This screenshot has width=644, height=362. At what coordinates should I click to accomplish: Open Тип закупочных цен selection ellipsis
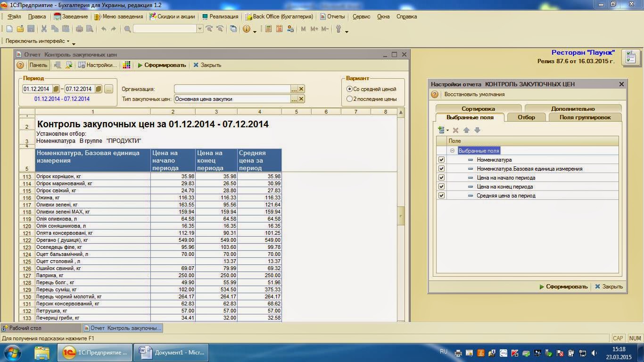click(x=294, y=99)
